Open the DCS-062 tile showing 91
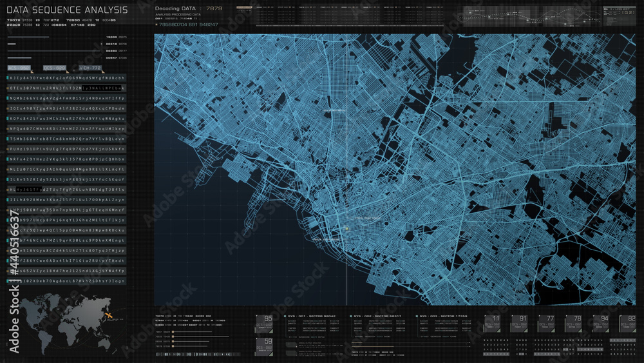 pos(519,324)
